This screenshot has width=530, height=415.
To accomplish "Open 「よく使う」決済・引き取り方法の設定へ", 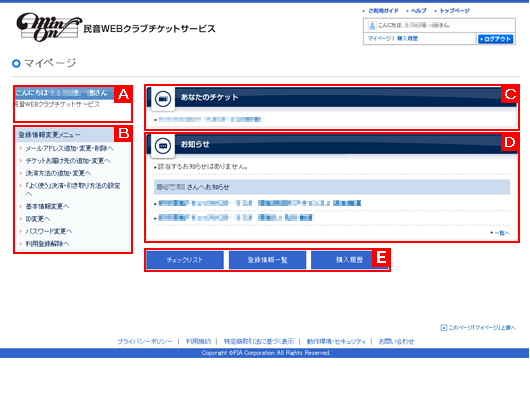I will 73,190.
